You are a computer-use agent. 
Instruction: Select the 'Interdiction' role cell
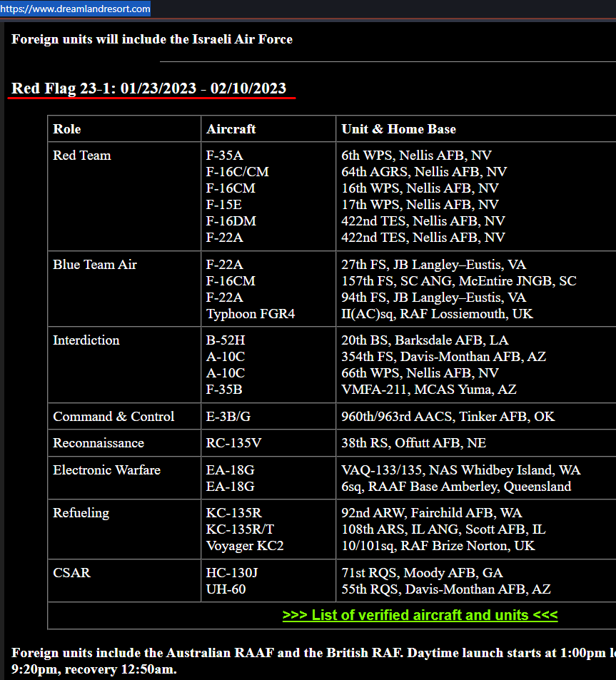tap(86, 340)
